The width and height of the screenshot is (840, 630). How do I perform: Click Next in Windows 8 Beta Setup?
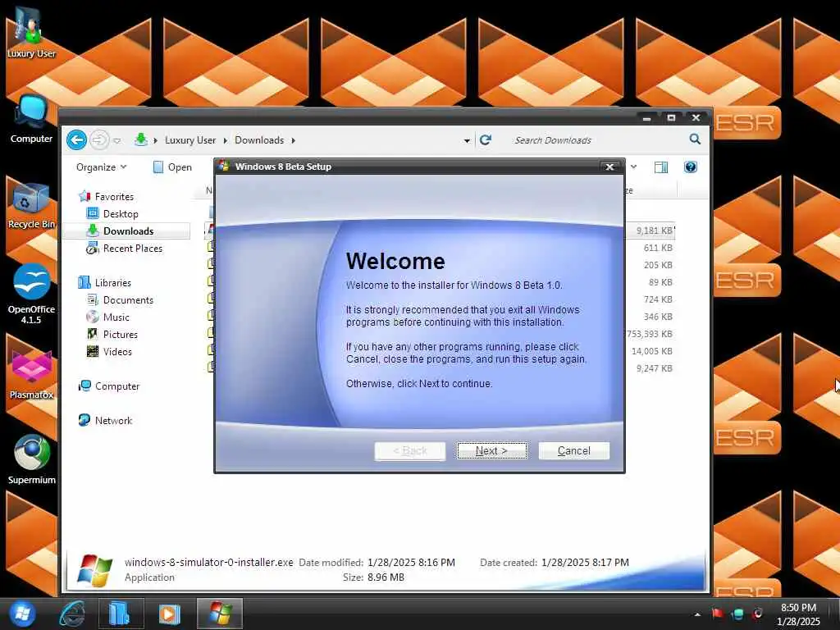(x=491, y=450)
